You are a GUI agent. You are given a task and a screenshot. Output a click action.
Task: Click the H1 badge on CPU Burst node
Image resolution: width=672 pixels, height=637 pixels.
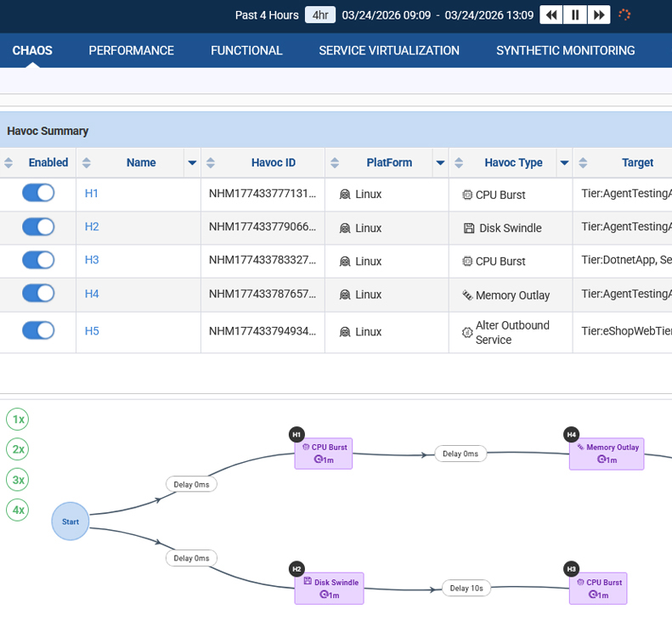click(296, 435)
